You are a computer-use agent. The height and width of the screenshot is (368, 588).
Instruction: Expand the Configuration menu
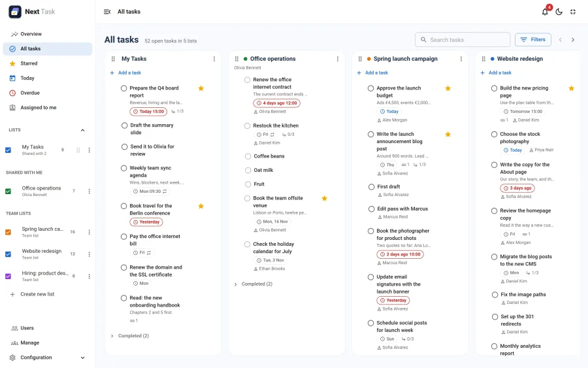[x=82, y=358]
